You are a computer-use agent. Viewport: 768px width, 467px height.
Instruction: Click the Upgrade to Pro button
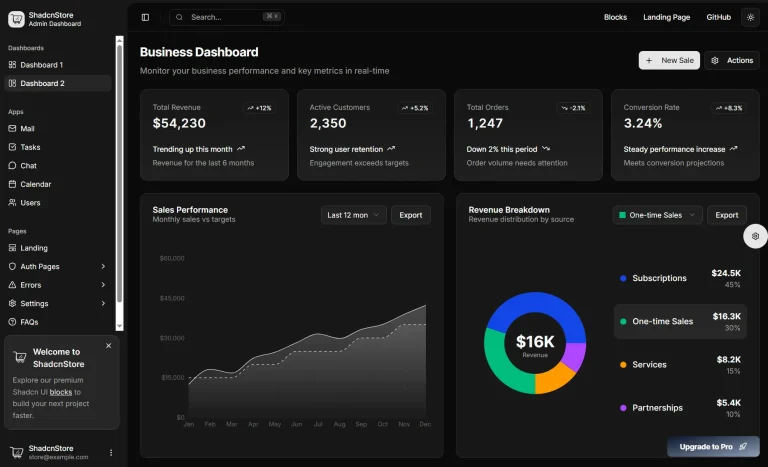point(713,446)
